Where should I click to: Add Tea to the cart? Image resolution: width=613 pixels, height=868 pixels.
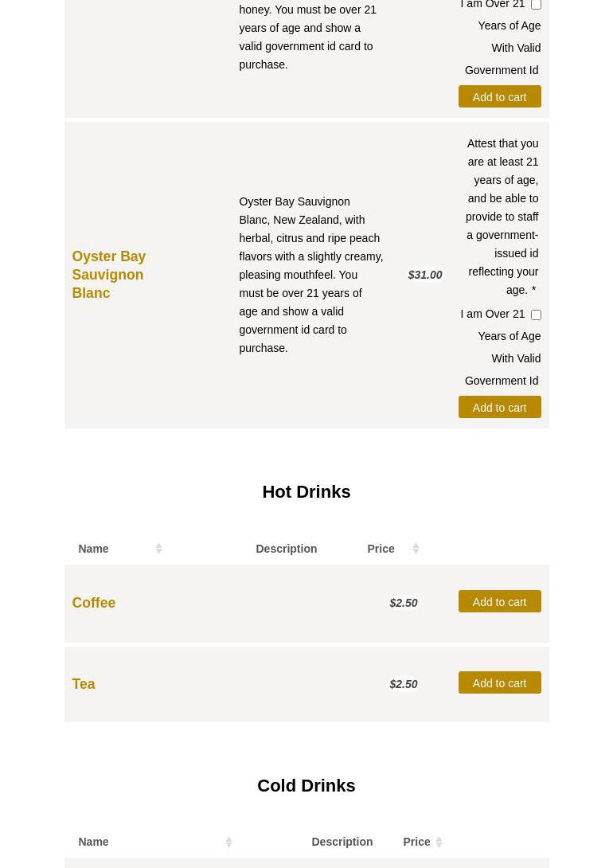click(x=499, y=683)
